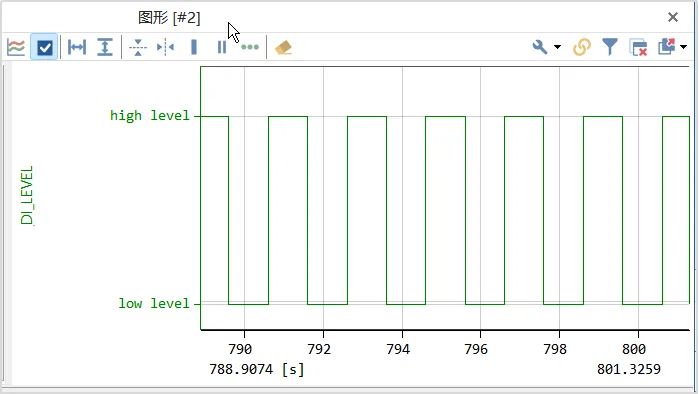Image resolution: width=699 pixels, height=394 pixels.
Task: Click the export windows icon
Action: 667,47
